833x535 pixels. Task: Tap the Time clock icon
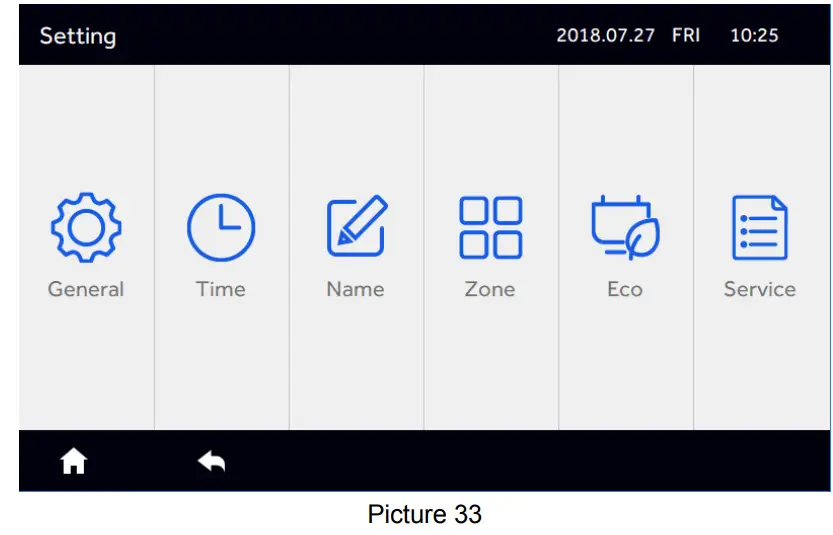[221, 227]
